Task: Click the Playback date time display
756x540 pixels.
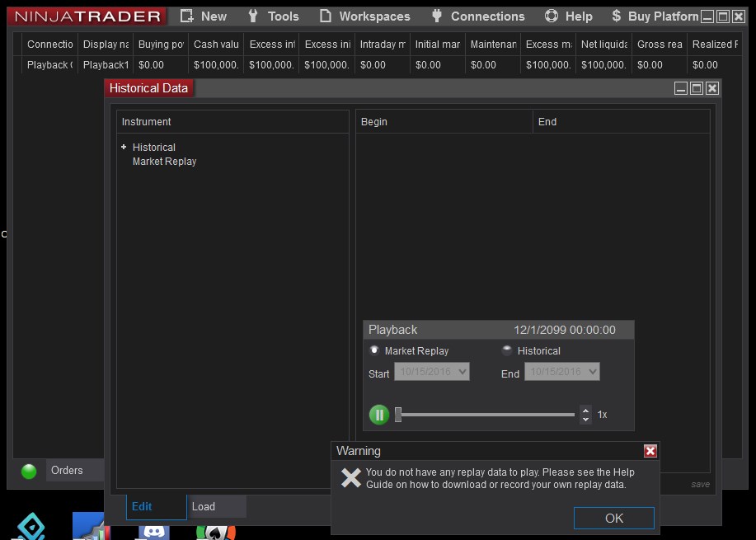Action: (565, 330)
